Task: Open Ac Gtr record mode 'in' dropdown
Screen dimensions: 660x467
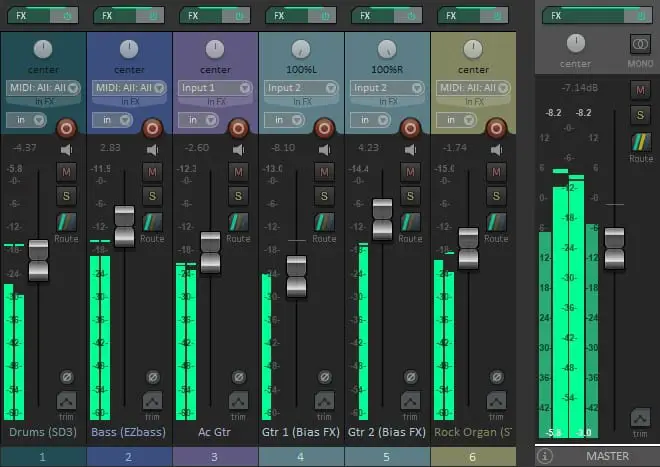Action: pyautogui.click(x=198, y=120)
